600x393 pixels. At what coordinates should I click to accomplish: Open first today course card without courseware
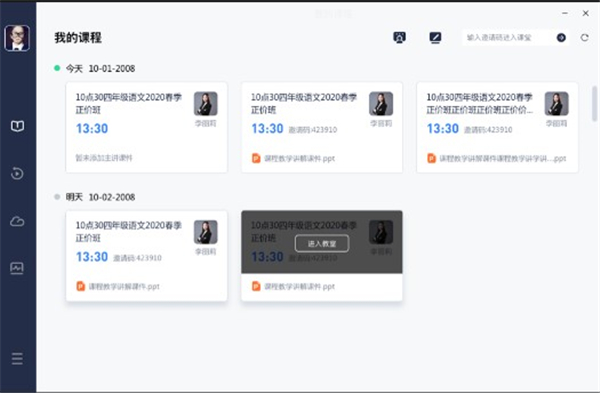tap(147, 127)
